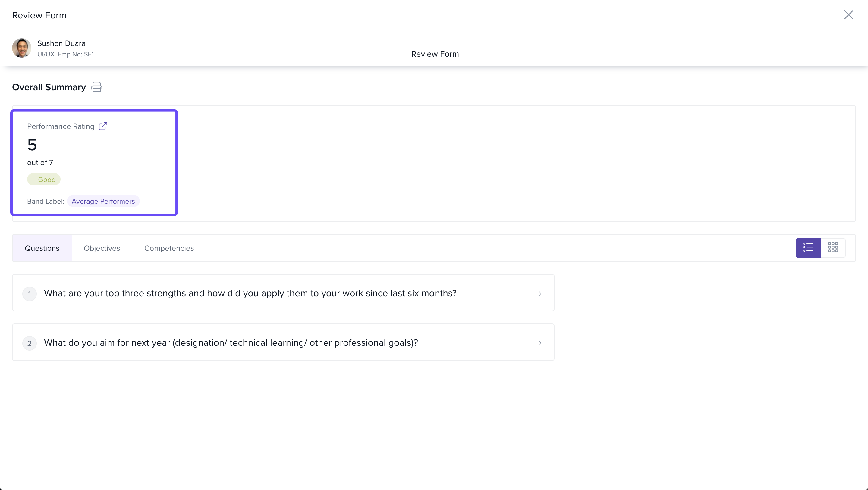Open Performance Rating external link icon
The width and height of the screenshot is (868, 490).
point(103,126)
